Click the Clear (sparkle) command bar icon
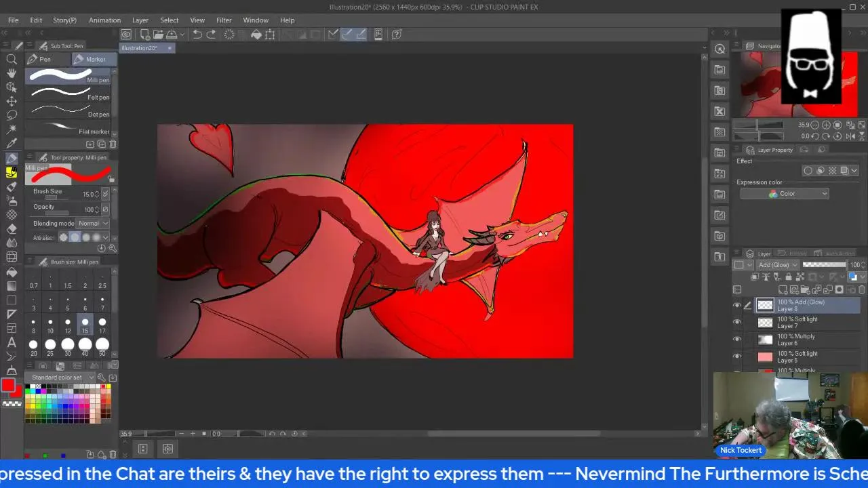This screenshot has width=868, height=488. click(x=229, y=34)
